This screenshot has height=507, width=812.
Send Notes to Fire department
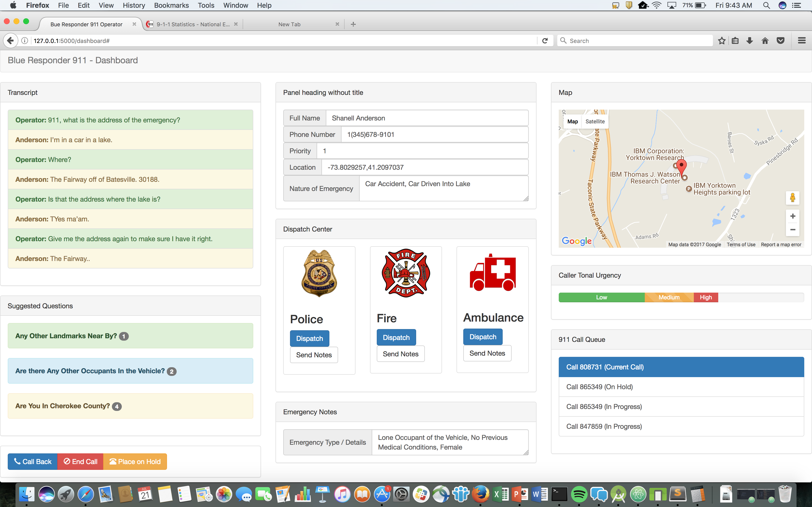click(400, 354)
